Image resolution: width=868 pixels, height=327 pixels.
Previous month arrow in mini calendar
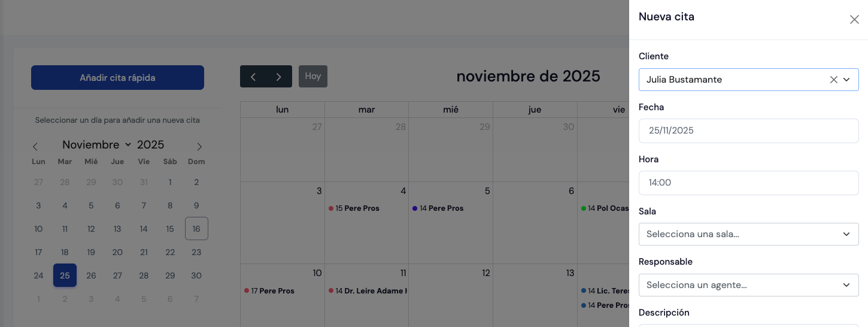tap(35, 147)
